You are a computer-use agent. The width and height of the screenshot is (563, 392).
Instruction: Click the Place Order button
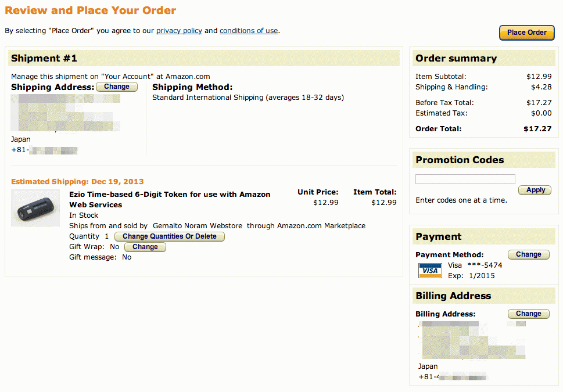[x=527, y=33]
